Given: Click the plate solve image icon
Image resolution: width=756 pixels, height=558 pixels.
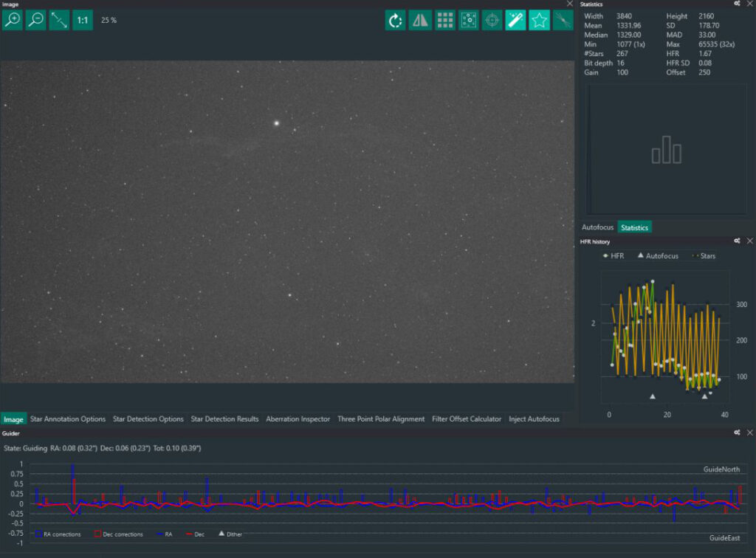Looking at the screenshot, I should [563, 20].
